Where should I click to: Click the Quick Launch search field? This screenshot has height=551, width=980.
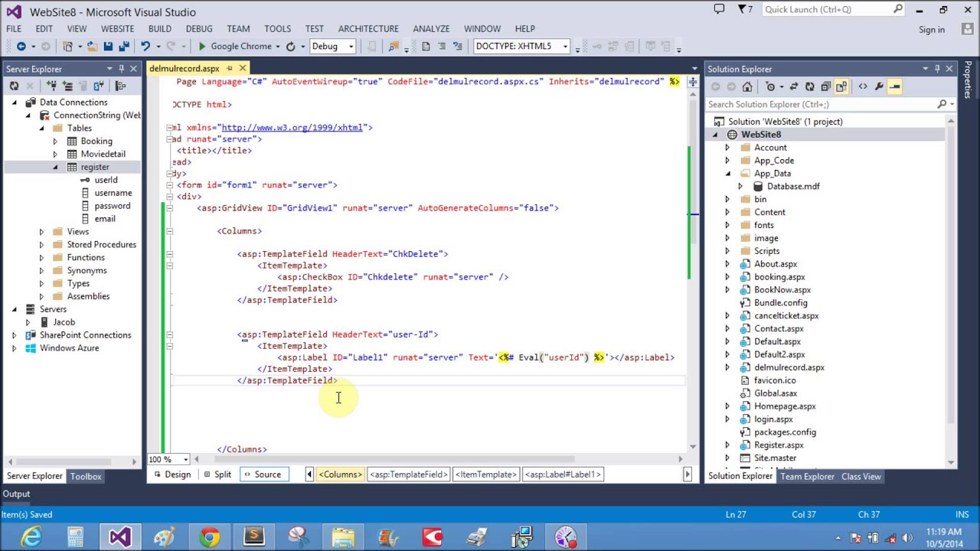(834, 10)
